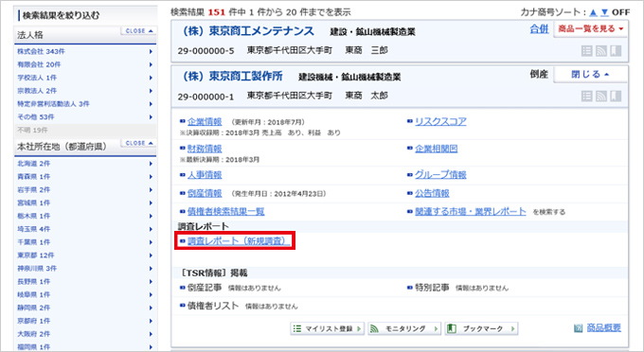Click monitoring RSS icon for 東京商工メンテナンス row
Viewport: 644px width, 352px height.
click(x=601, y=51)
